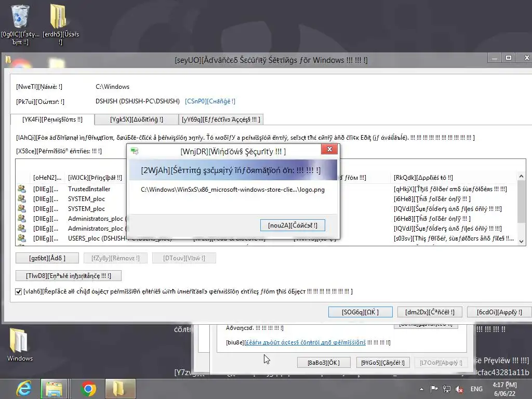The width and height of the screenshot is (532, 399).
Task: Open the clock showing 4:17 PM
Action: coord(504,389)
